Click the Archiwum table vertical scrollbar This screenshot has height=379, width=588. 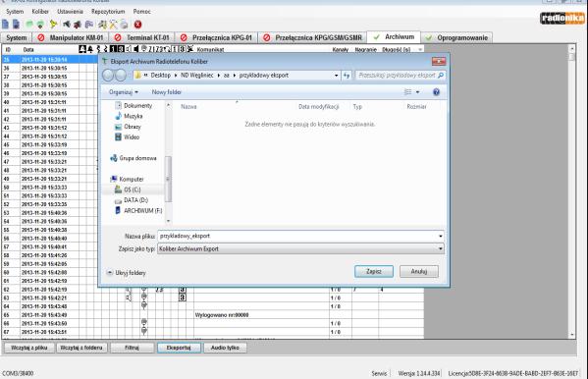point(572,191)
